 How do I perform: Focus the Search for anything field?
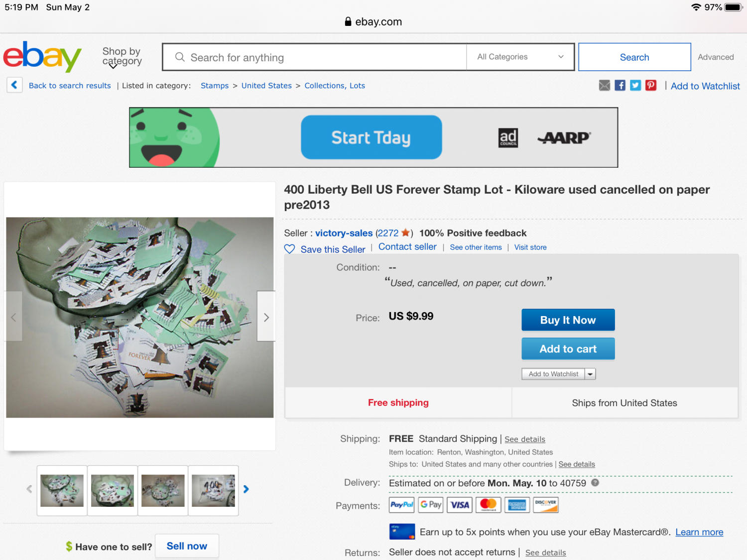click(x=319, y=57)
